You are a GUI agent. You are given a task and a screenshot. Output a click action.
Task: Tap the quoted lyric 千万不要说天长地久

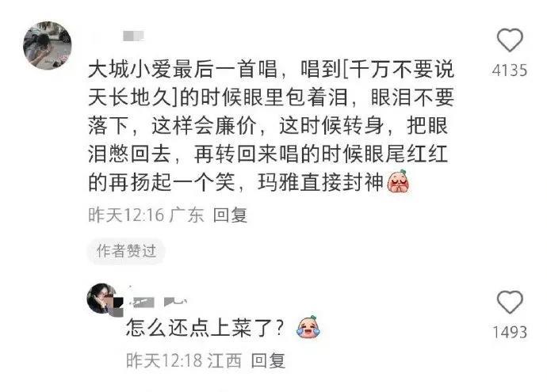(271, 83)
